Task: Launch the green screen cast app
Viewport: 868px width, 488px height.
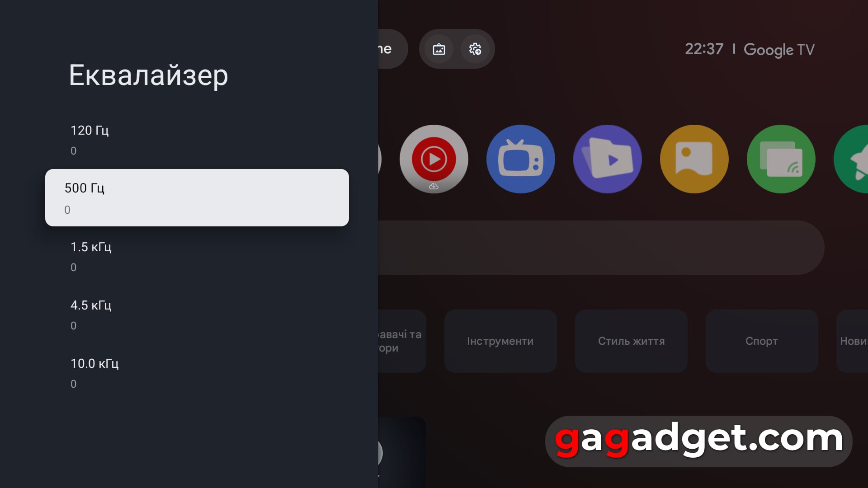Action: tap(781, 159)
